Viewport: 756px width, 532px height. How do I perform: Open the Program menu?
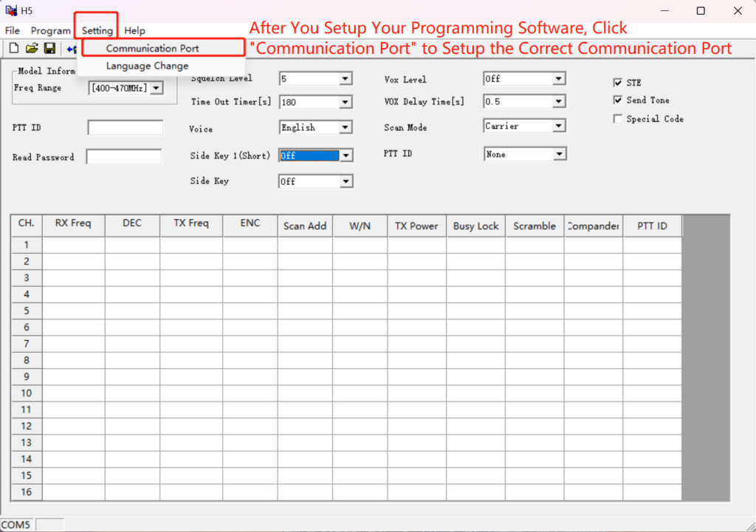[x=51, y=30]
